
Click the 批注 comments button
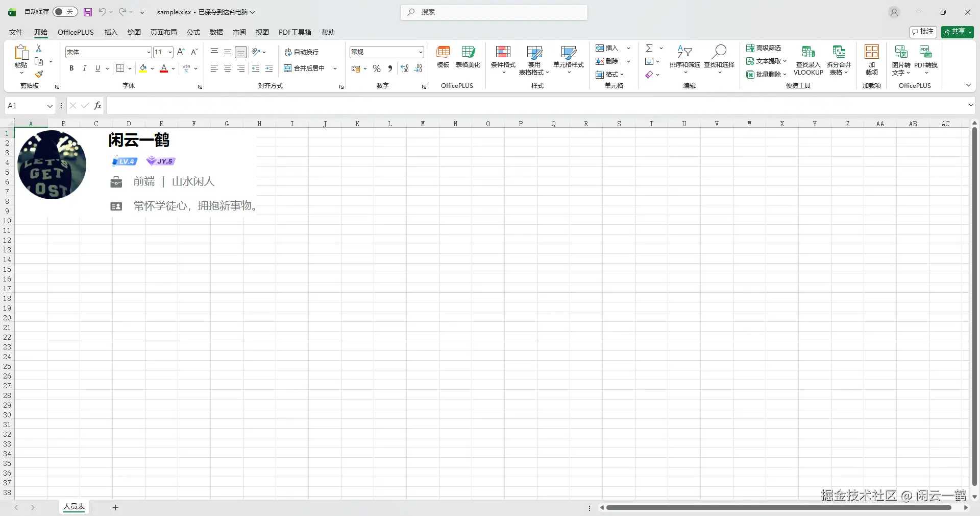point(923,32)
